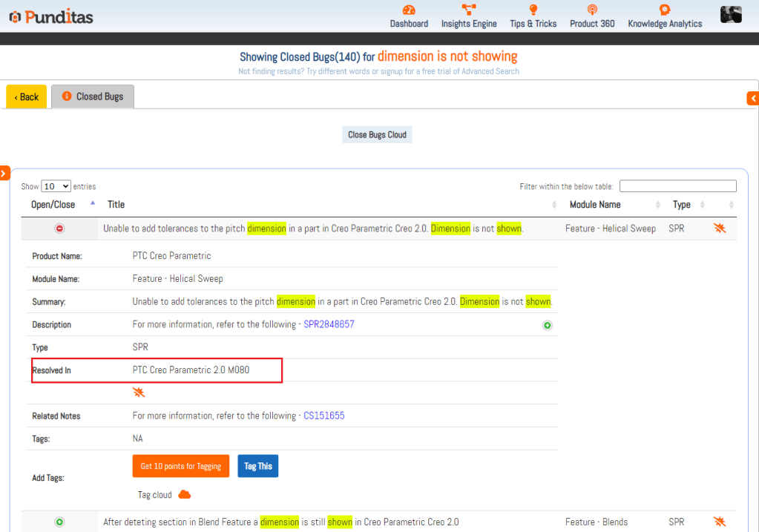Click the Tips & Tricks lightbulb icon
759x532 pixels.
[x=533, y=10]
